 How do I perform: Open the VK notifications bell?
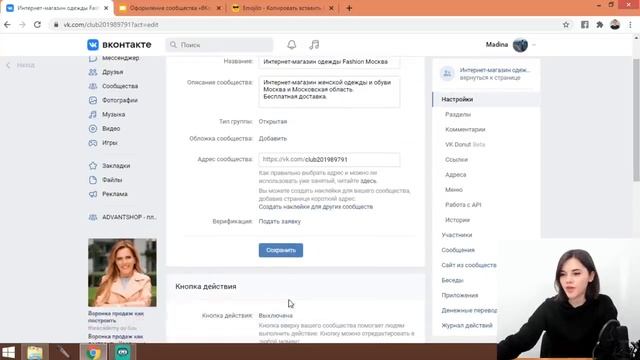pyautogui.click(x=291, y=44)
